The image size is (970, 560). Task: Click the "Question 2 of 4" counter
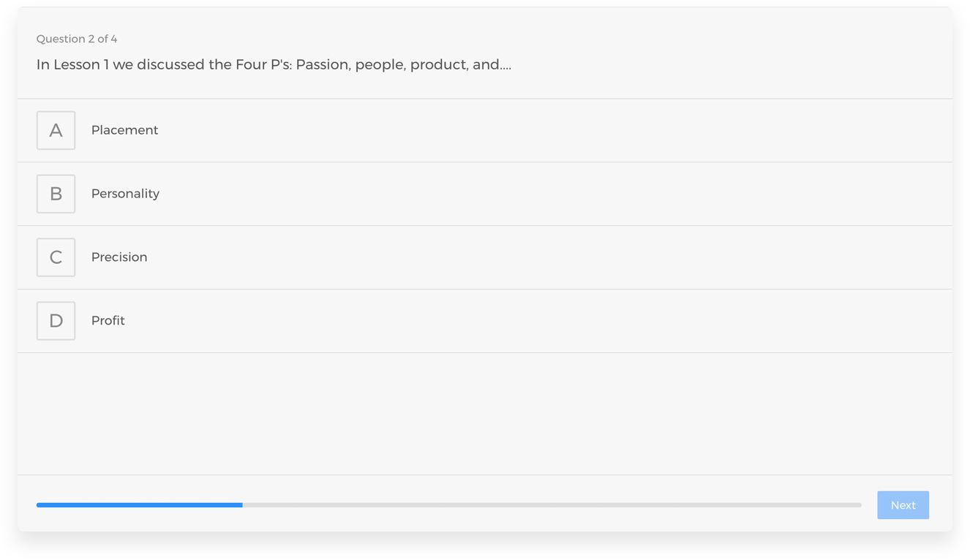click(x=77, y=39)
